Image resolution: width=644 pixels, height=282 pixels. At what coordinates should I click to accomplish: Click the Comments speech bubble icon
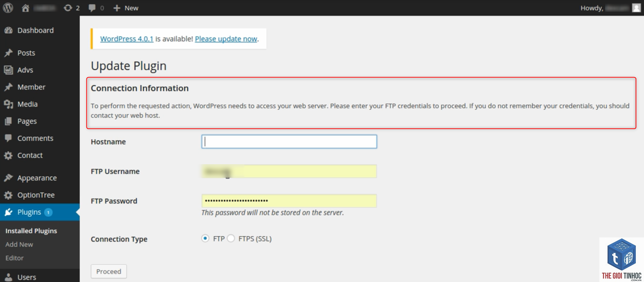coord(9,138)
